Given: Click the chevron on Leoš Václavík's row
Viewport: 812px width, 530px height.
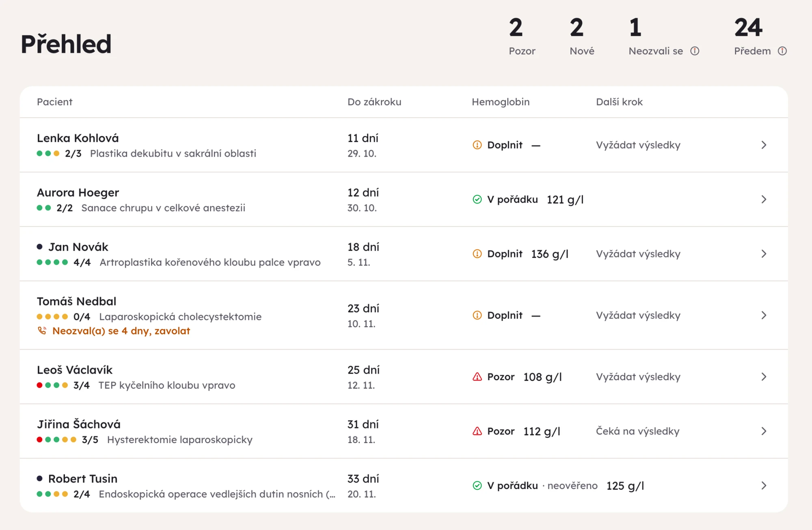Looking at the screenshot, I should pos(764,377).
